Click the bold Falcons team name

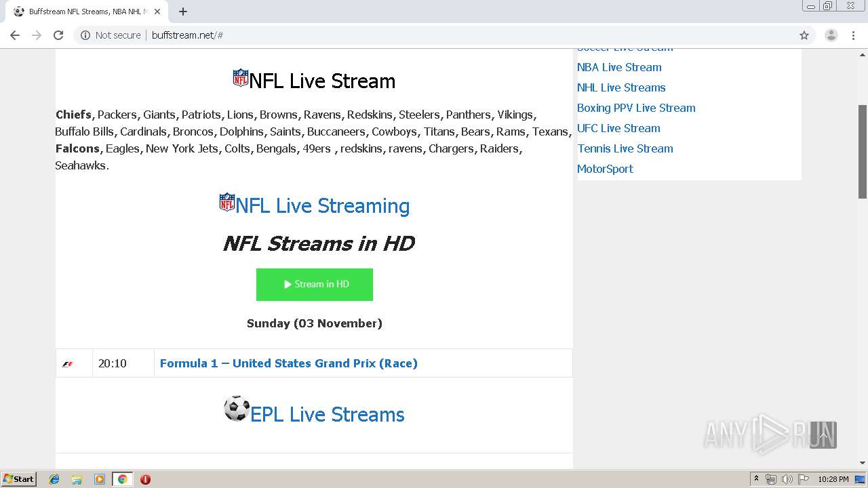click(77, 148)
